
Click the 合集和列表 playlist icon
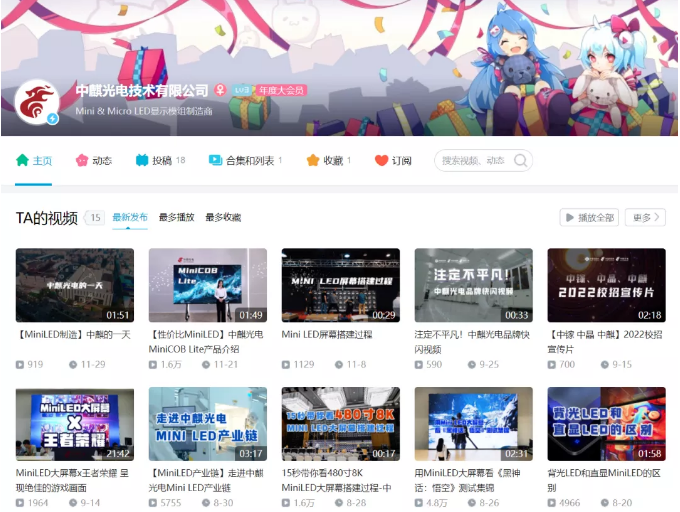(215, 160)
